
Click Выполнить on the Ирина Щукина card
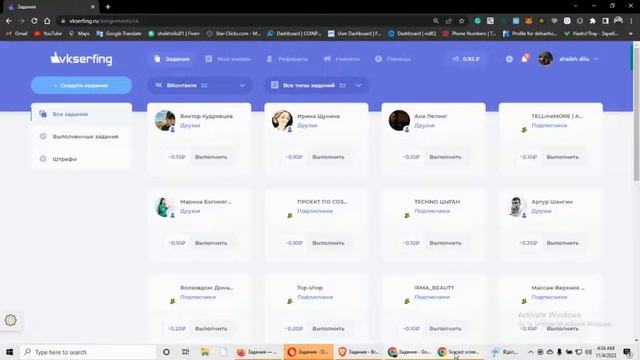pos(328,157)
